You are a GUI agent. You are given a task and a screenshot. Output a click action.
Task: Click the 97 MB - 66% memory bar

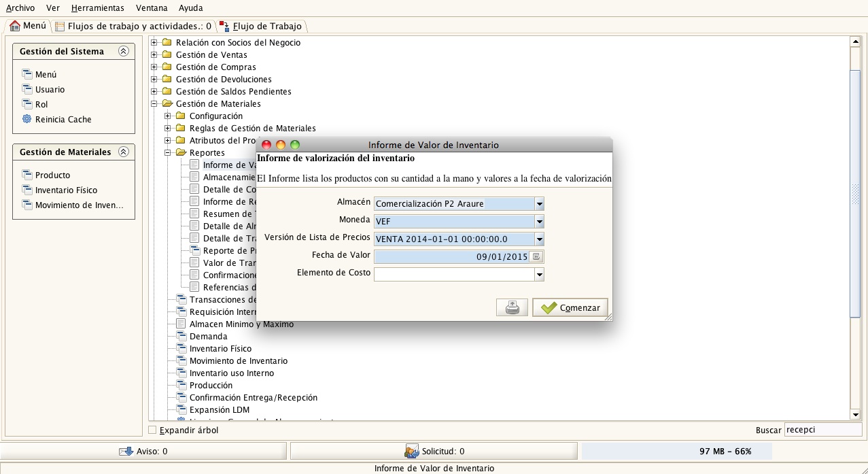click(677, 451)
